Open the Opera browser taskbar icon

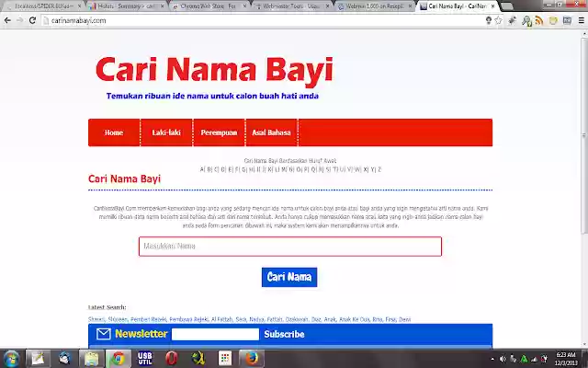coord(172,358)
